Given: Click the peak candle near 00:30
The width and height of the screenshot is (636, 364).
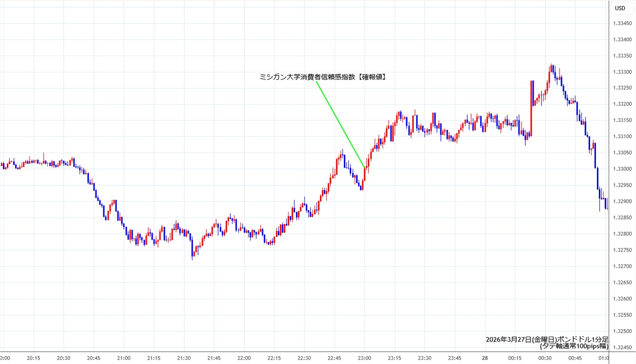Looking at the screenshot, I should (551, 68).
